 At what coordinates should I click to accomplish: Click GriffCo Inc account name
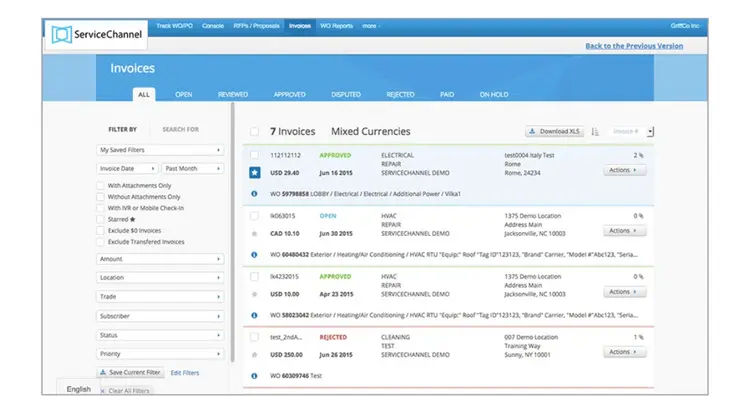[x=684, y=26]
